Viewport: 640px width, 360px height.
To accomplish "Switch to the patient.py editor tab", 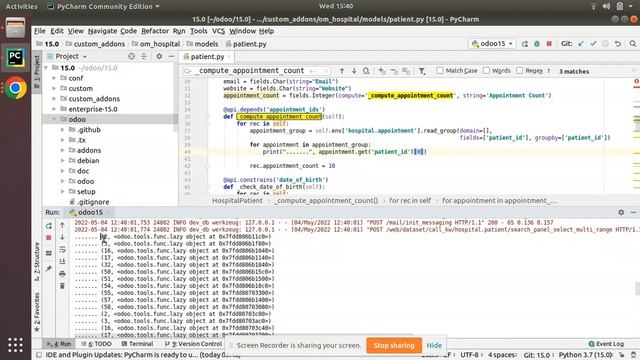I will coord(207,56).
